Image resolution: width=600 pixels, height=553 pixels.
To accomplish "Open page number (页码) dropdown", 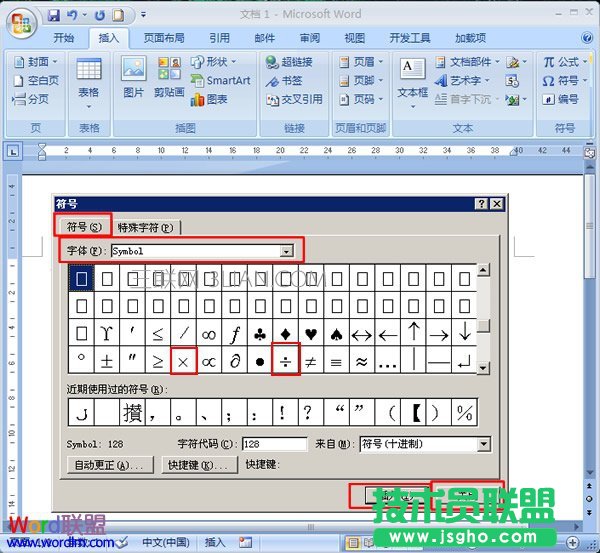I will (x=361, y=100).
